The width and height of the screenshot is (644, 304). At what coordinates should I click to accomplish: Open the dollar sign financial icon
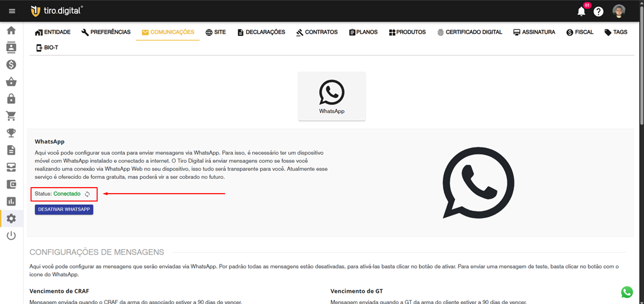coord(11,65)
